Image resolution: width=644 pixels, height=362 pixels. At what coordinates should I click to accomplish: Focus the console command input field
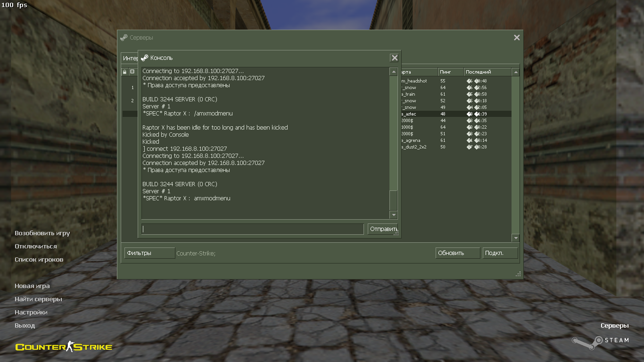coord(252,229)
